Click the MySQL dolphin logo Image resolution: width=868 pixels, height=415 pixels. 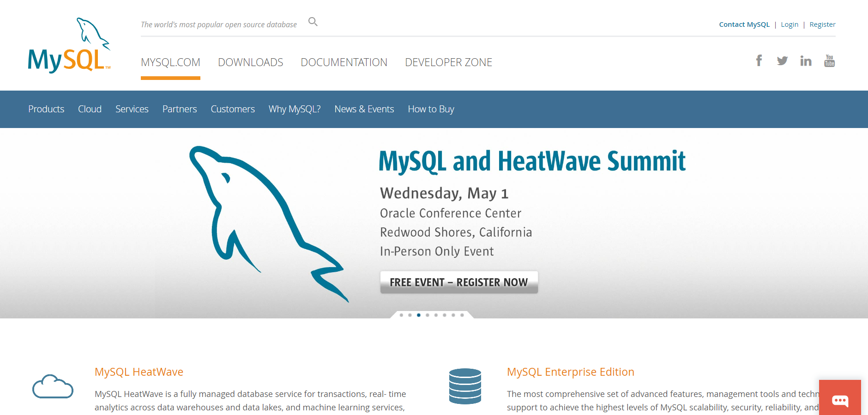69,45
